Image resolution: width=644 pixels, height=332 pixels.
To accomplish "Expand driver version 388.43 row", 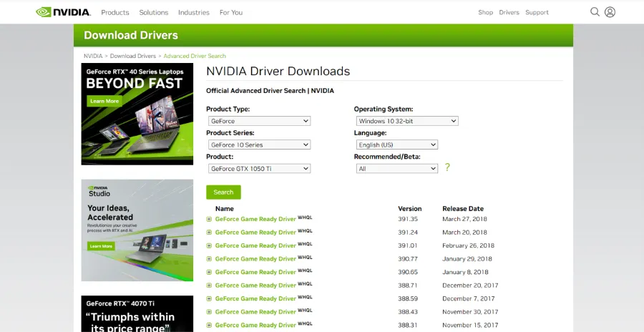I will 209,312.
